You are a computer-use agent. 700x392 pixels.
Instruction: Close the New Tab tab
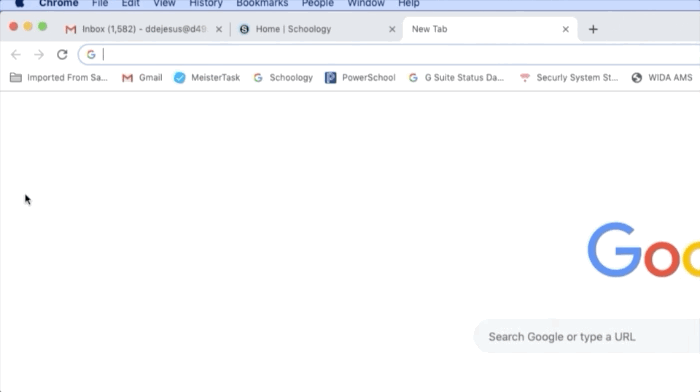pos(566,29)
